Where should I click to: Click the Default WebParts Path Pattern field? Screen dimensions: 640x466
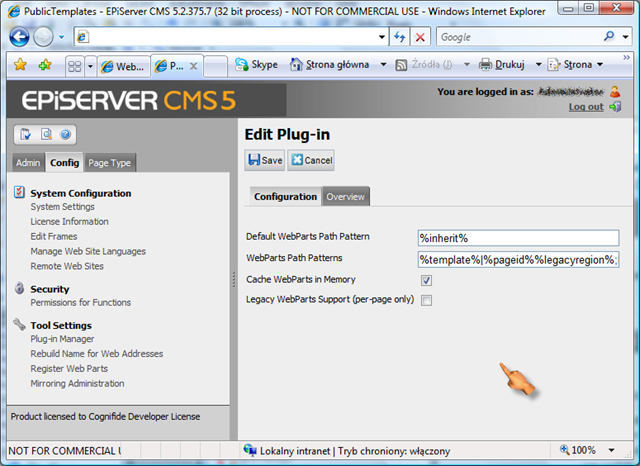(x=518, y=238)
